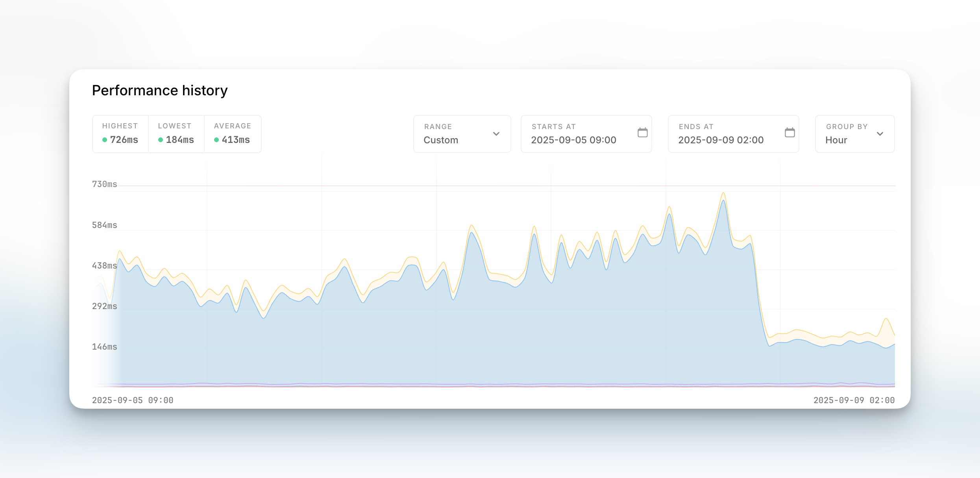Select the Highest stat cell

click(120, 134)
